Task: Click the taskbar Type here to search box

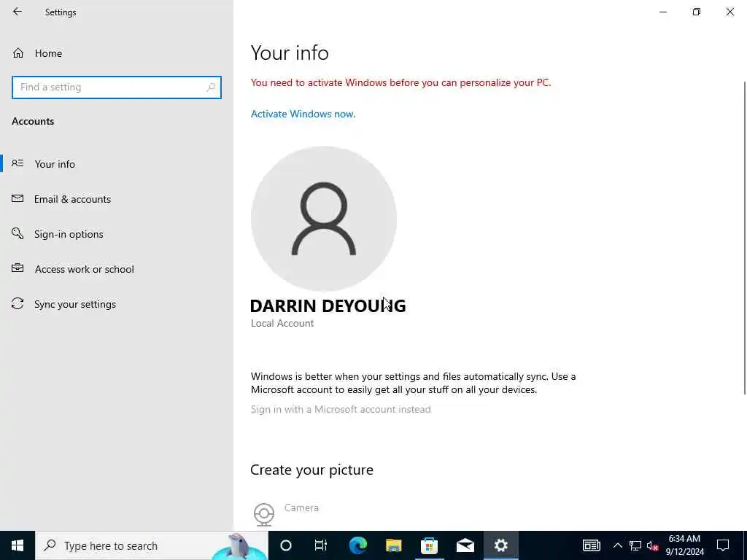Action: pos(152,545)
